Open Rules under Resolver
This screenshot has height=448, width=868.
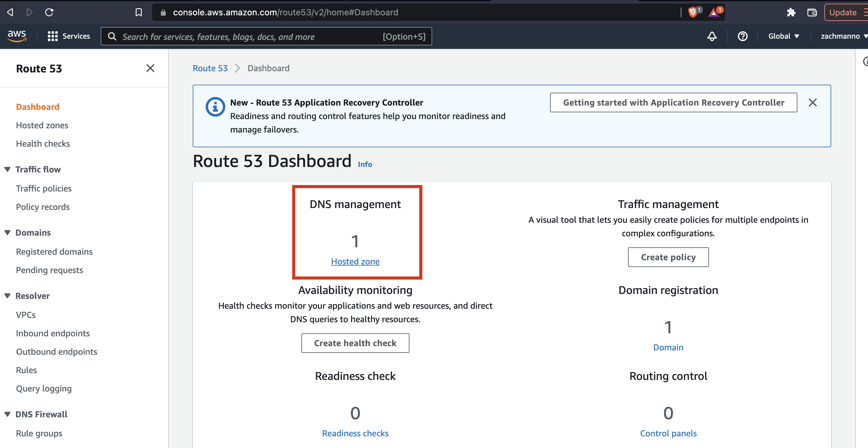[x=26, y=370]
